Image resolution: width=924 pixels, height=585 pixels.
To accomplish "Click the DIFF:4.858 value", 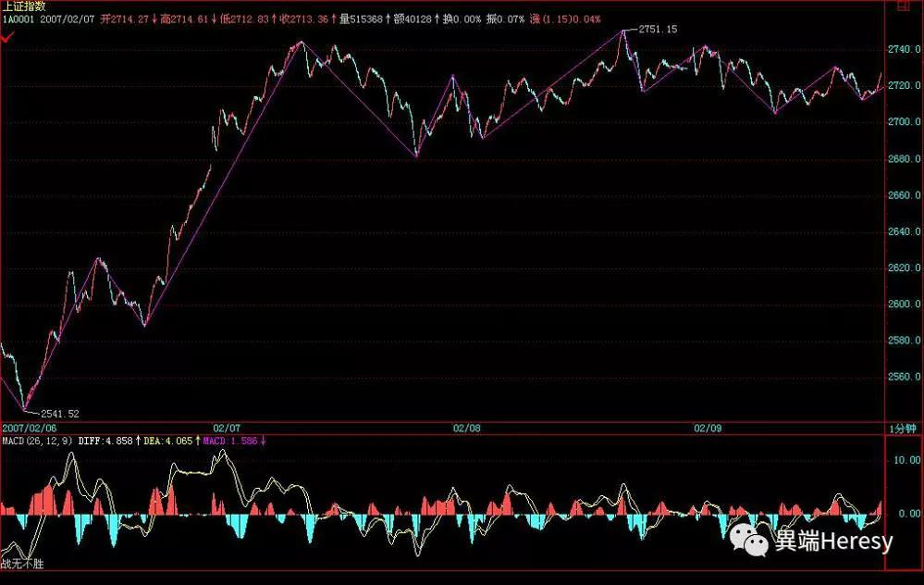I will pyautogui.click(x=105, y=441).
